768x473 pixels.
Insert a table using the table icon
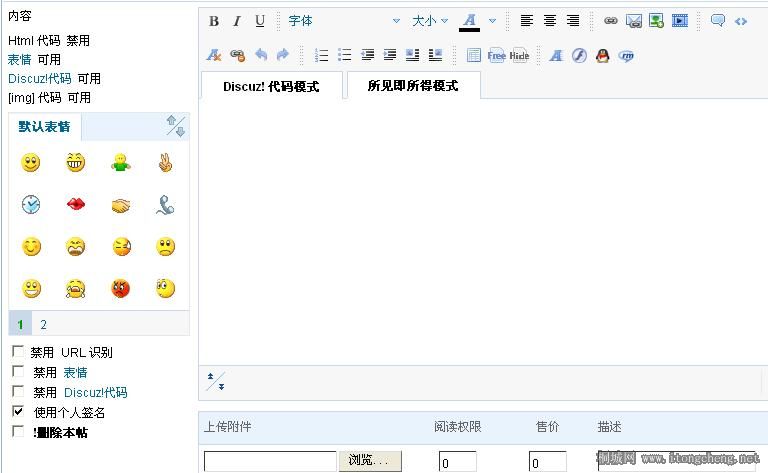pos(473,55)
